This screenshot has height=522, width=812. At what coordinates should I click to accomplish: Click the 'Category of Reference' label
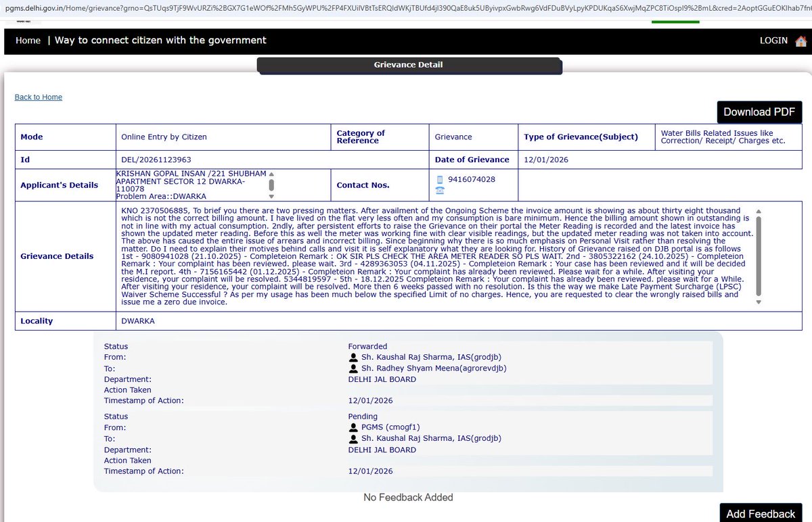click(x=361, y=137)
